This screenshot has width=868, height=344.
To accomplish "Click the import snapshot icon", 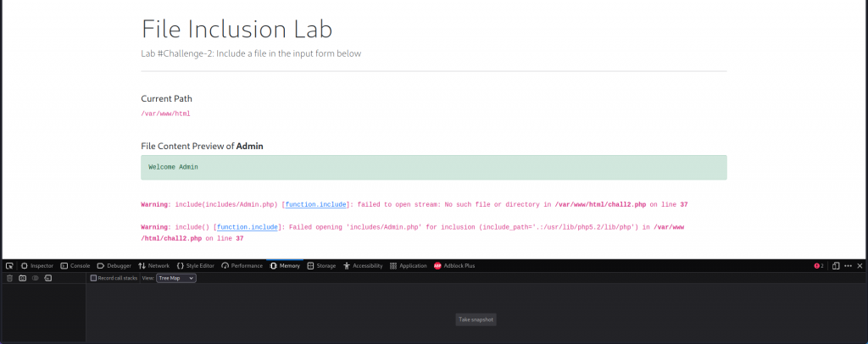I will pyautogui.click(x=48, y=278).
